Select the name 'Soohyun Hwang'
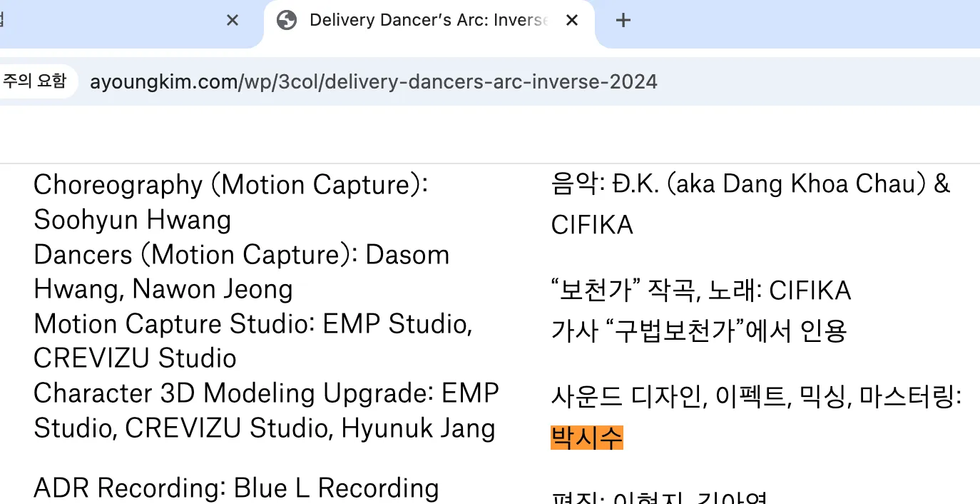 click(133, 220)
